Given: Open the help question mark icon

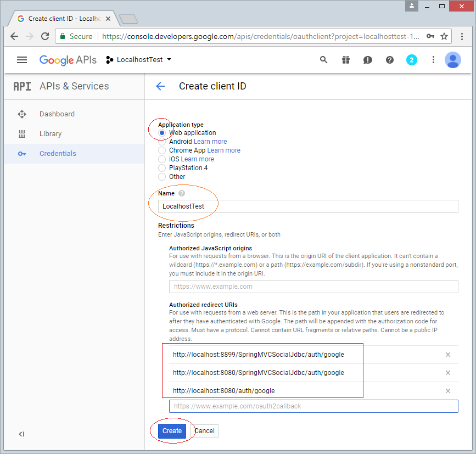Looking at the screenshot, I should (x=390, y=60).
